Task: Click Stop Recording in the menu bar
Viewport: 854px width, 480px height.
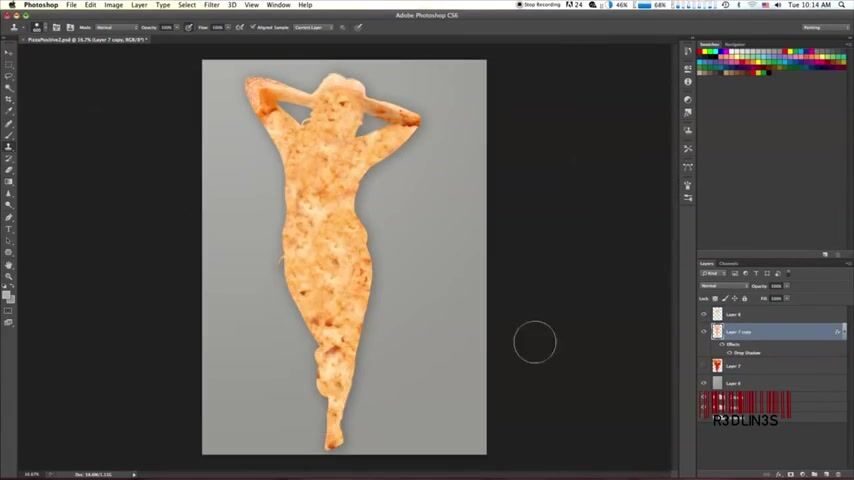Action: coord(540,5)
